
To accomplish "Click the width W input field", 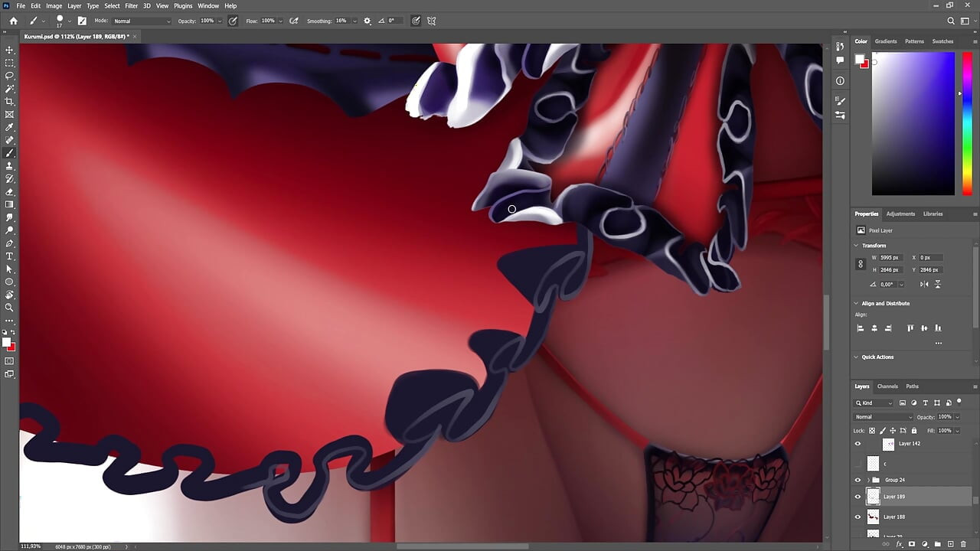I will click(x=891, y=258).
